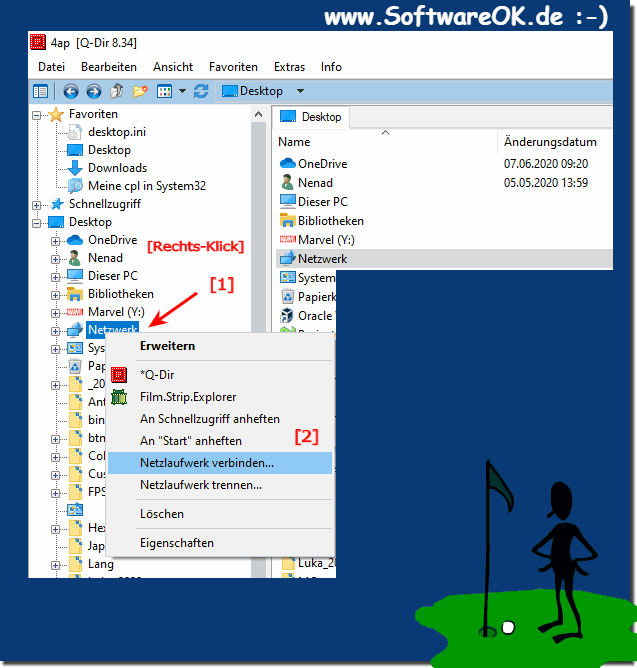This screenshot has width=637, height=668.
Task: Select Netzwerk in the file list
Action: tap(322, 259)
